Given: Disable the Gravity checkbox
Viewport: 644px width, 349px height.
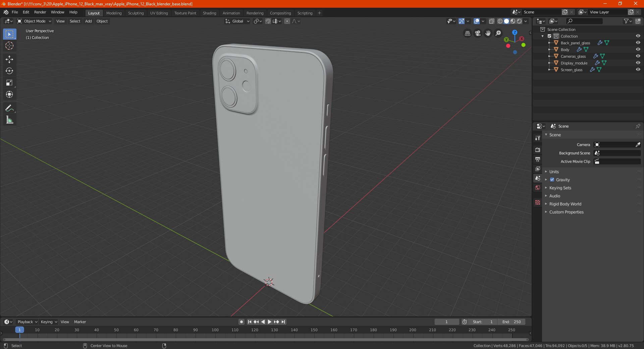Looking at the screenshot, I should tap(552, 180).
